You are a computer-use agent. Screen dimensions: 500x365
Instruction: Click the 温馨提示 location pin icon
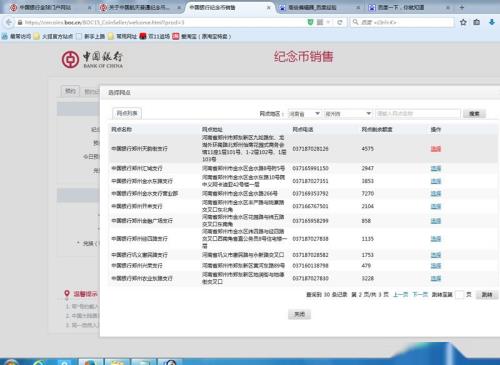point(67,294)
